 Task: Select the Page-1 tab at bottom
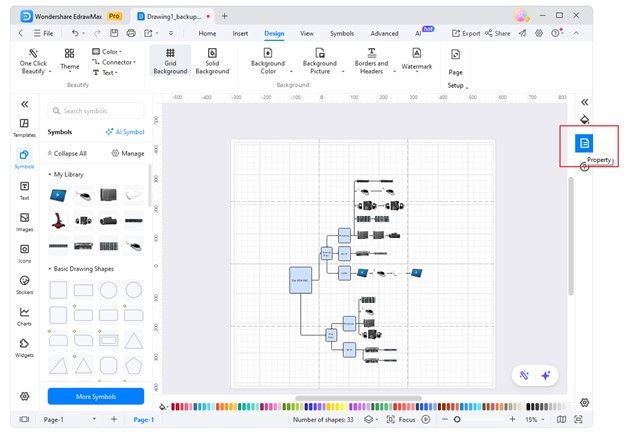pos(143,420)
